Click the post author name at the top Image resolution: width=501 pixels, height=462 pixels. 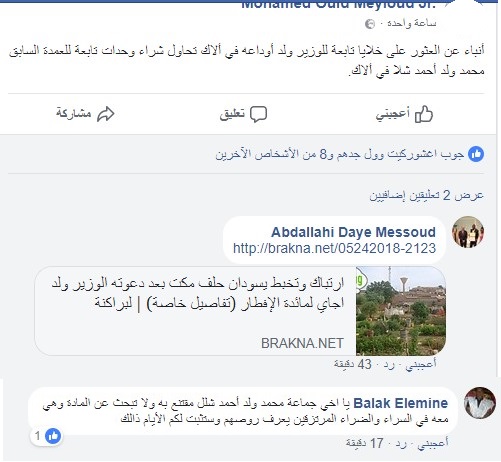point(338,5)
